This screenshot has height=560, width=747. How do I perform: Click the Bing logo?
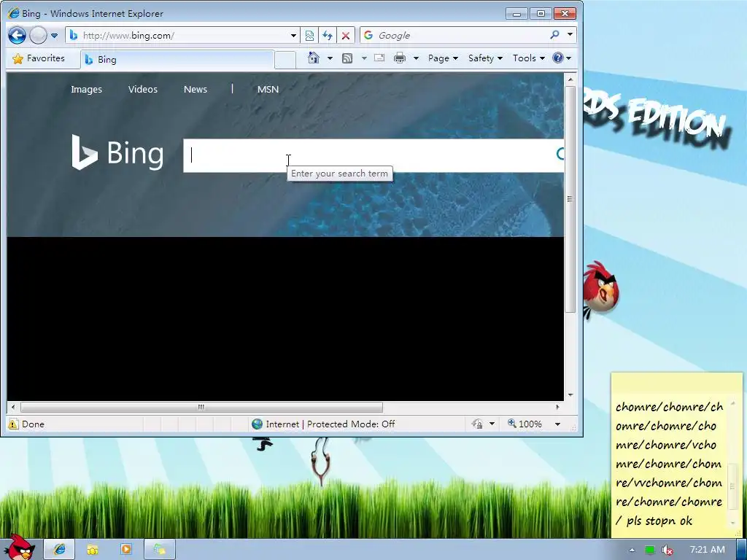[117, 152]
